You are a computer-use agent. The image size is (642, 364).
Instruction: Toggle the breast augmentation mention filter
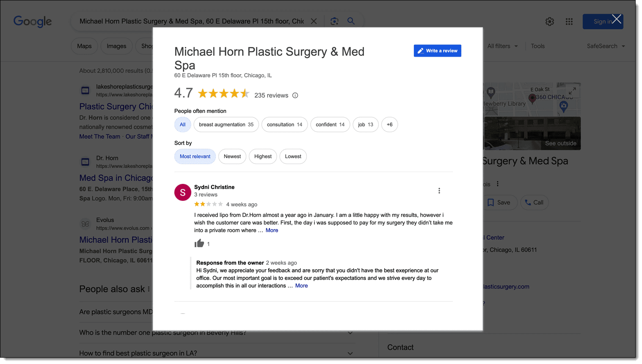click(226, 124)
